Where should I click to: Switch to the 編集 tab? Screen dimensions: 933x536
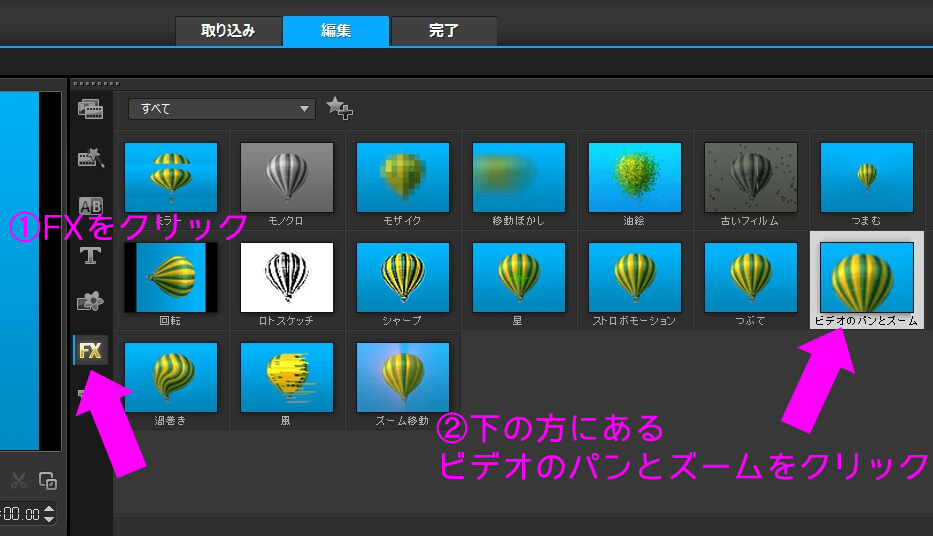click(x=336, y=31)
